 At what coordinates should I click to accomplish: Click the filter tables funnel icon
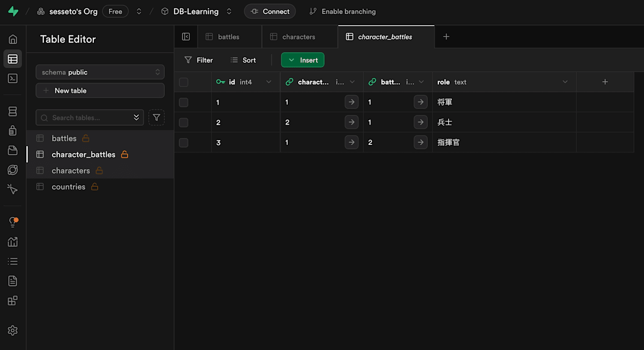(x=156, y=118)
